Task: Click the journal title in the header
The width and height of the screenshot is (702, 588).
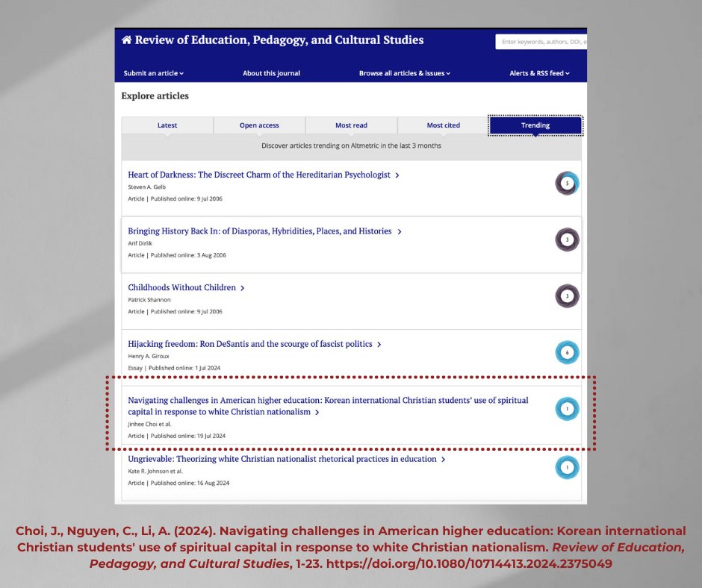Action: click(279, 40)
